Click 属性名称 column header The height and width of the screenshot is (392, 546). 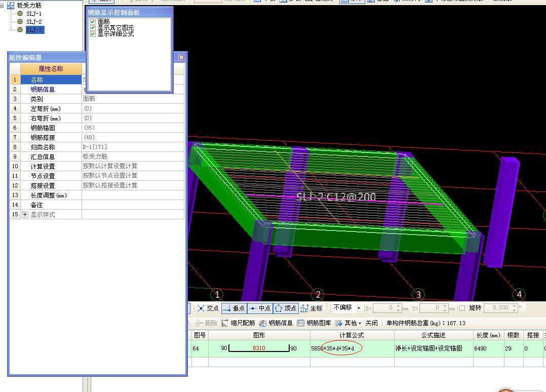[51, 69]
